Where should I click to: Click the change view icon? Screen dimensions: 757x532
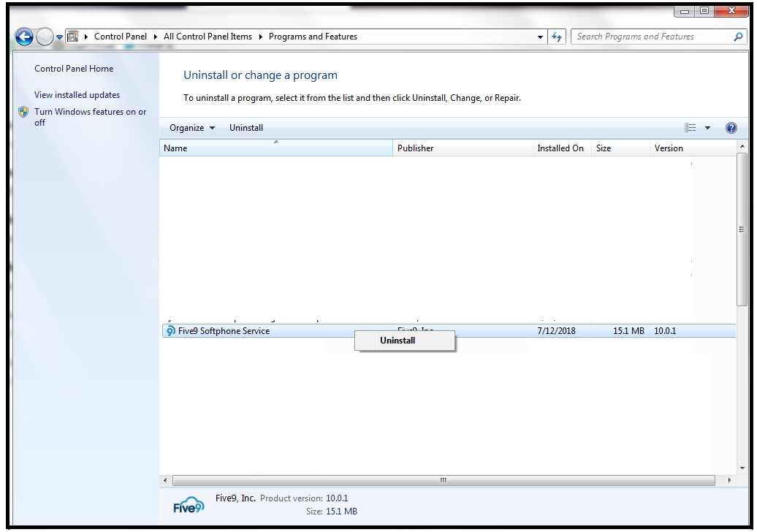[690, 128]
